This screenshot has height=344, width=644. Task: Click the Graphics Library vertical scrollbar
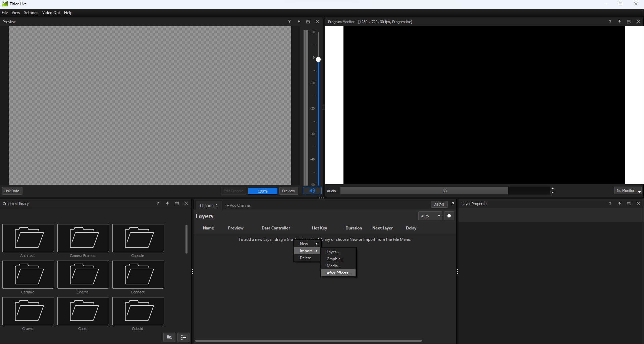pos(186,239)
